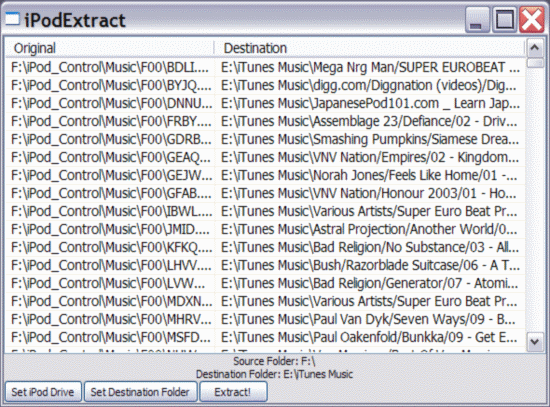Click the iPodExtract title bar app icon
Image resolution: width=550 pixels, height=407 pixels.
[12, 19]
